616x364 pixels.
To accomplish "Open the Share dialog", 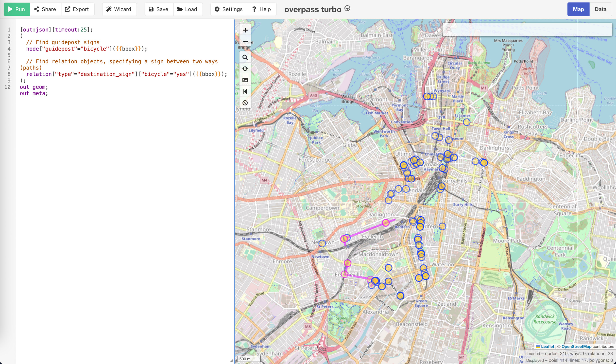I will coord(45,9).
